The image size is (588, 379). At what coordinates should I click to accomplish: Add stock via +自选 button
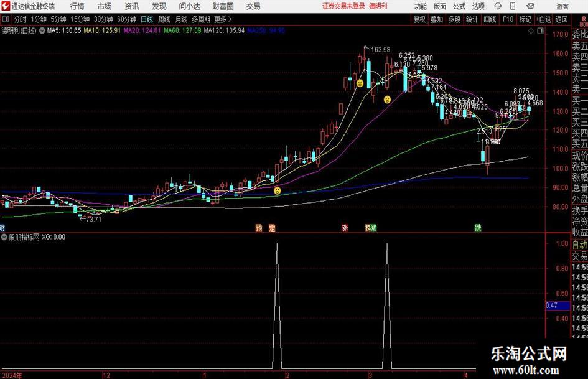pos(543,19)
